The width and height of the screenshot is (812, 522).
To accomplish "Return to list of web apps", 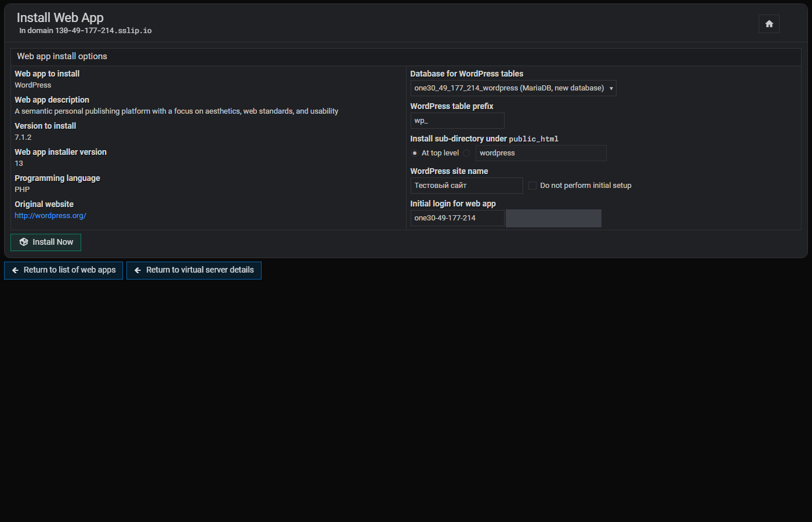I will point(64,270).
